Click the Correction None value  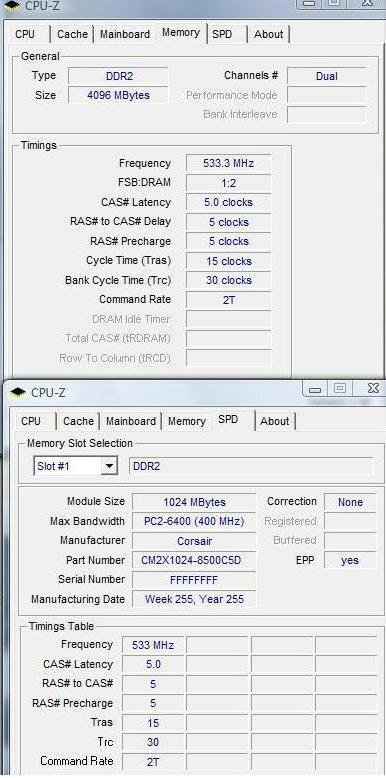(350, 502)
